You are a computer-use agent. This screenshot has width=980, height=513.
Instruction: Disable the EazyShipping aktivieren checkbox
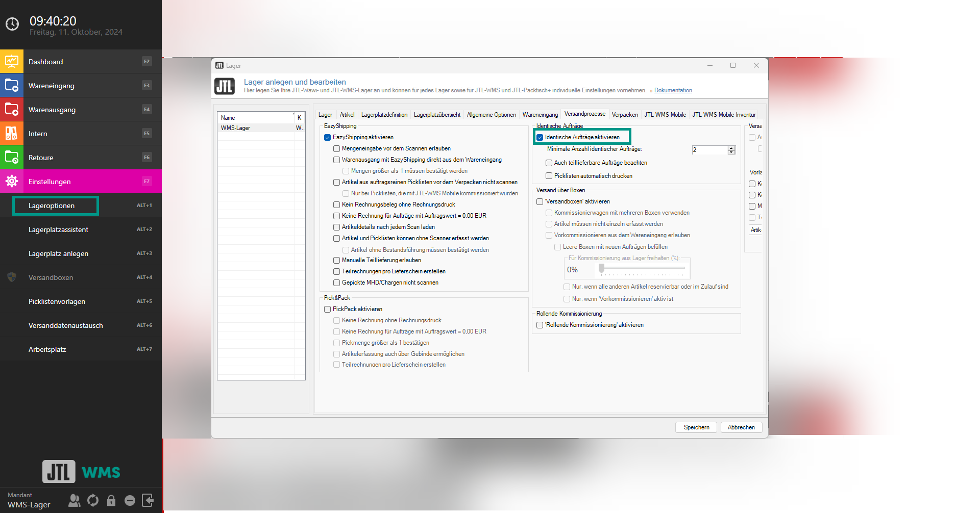coord(328,138)
